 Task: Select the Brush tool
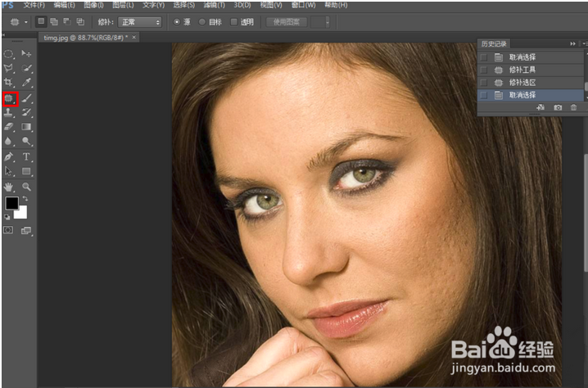click(x=26, y=98)
